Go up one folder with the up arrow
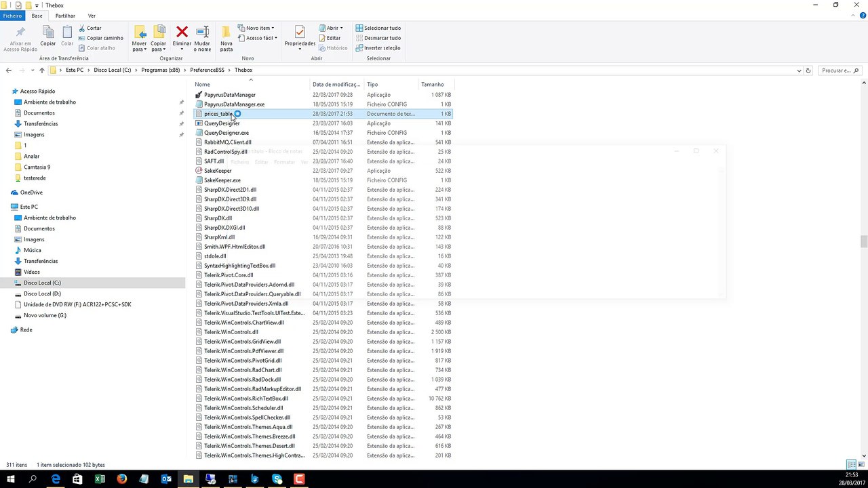The width and height of the screenshot is (868, 488). (x=42, y=70)
